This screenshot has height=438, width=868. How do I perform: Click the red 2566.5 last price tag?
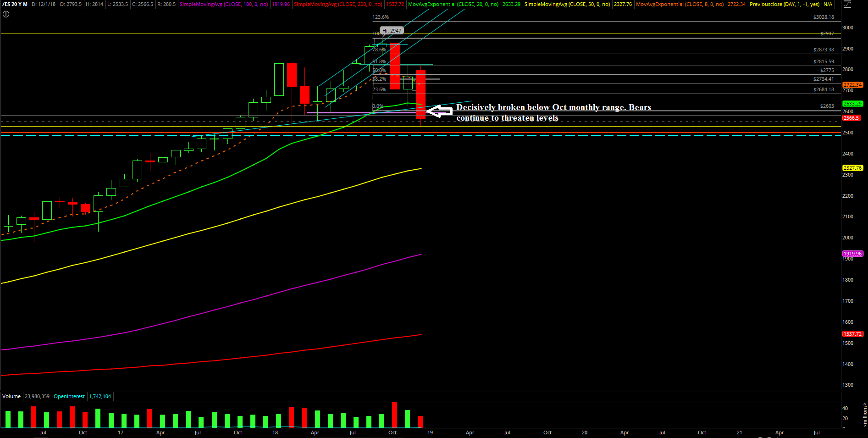coord(852,118)
